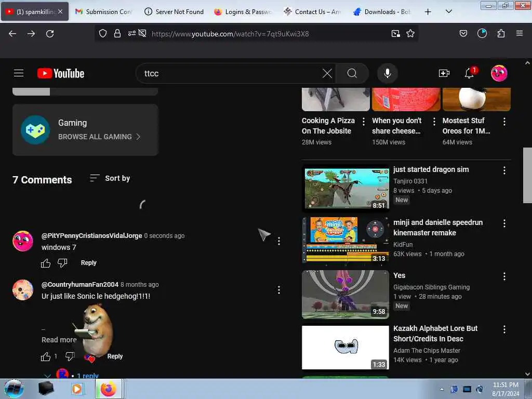Screen dimensions: 532x399
Task: Open options menu for the 'windows 7' comment
Action: point(279,241)
